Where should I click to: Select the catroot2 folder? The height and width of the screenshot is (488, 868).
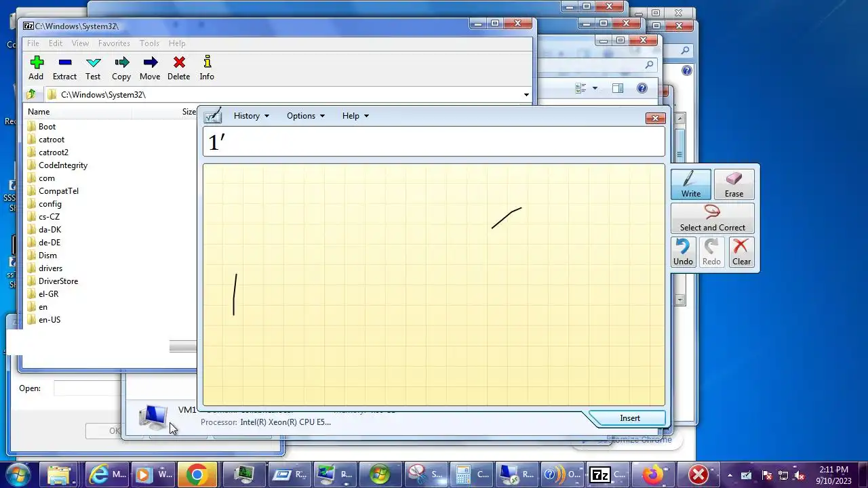pos(54,152)
